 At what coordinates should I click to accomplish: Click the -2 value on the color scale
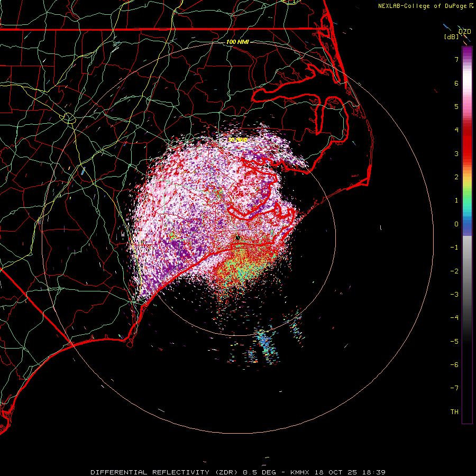(x=454, y=271)
